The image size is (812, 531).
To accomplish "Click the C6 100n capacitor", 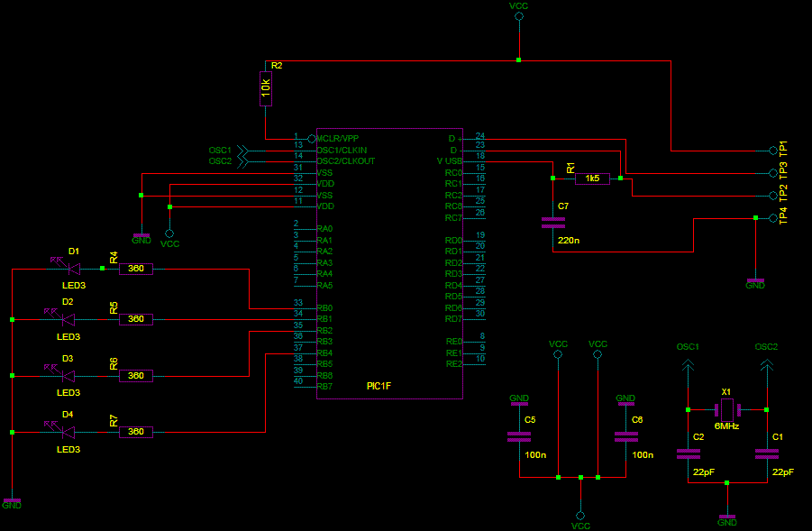I will (x=625, y=436).
